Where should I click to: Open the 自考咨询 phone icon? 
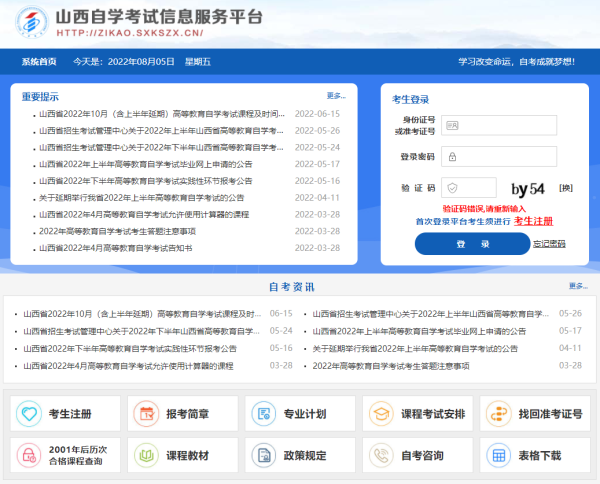click(381, 455)
